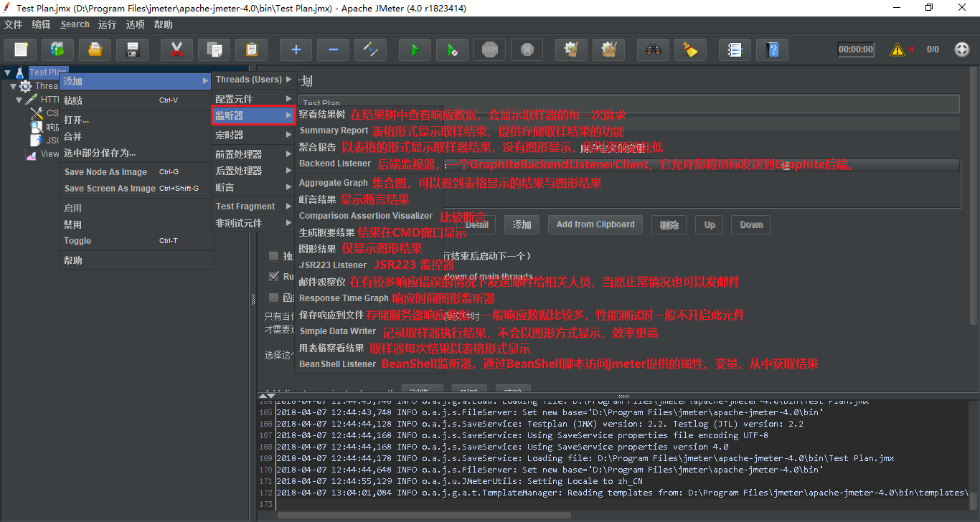The image size is (980, 522).
Task: Click the 添加 variable button
Action: tap(522, 224)
